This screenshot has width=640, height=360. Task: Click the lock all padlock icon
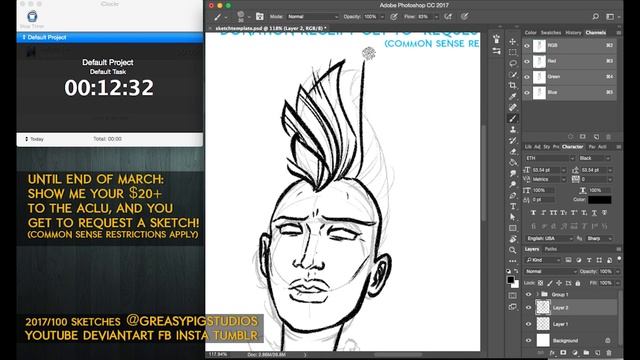pos(578,283)
